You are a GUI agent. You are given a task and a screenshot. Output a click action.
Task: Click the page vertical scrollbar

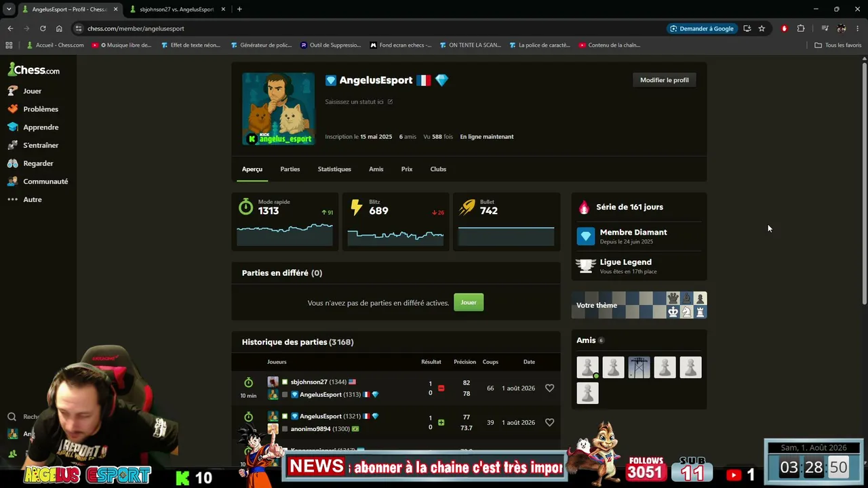pyautogui.click(x=865, y=183)
